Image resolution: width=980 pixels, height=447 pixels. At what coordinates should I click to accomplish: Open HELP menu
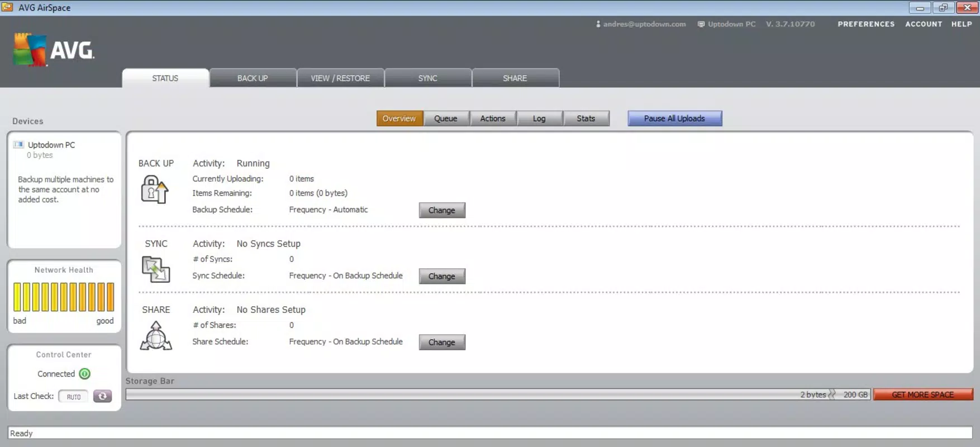[962, 24]
